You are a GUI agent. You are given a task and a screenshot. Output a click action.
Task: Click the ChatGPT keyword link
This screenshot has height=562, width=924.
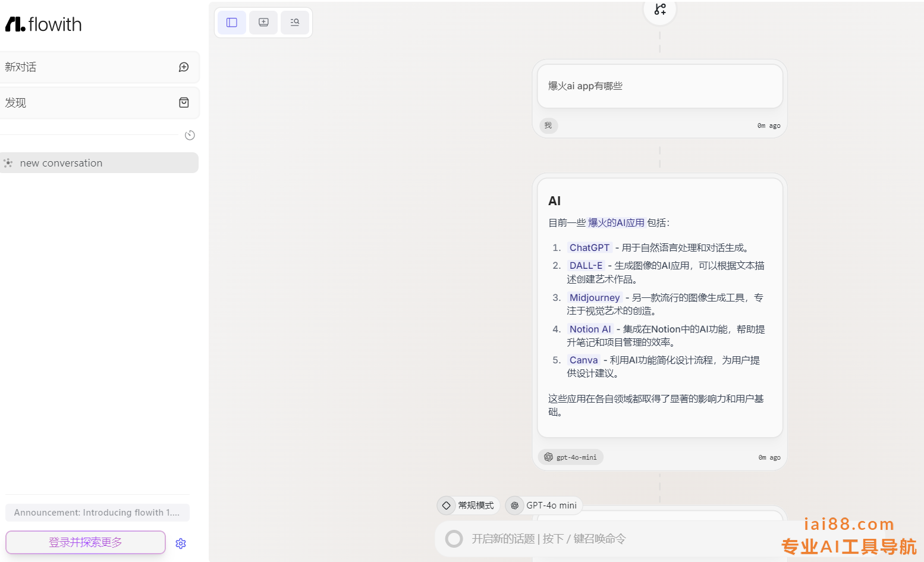point(589,248)
